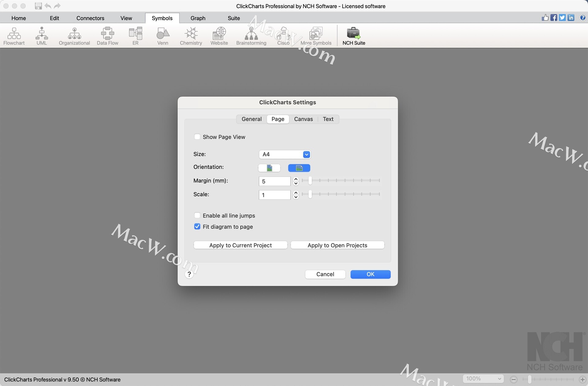Open the Symbols ribbon tab
The height and width of the screenshot is (386, 588).
click(162, 18)
